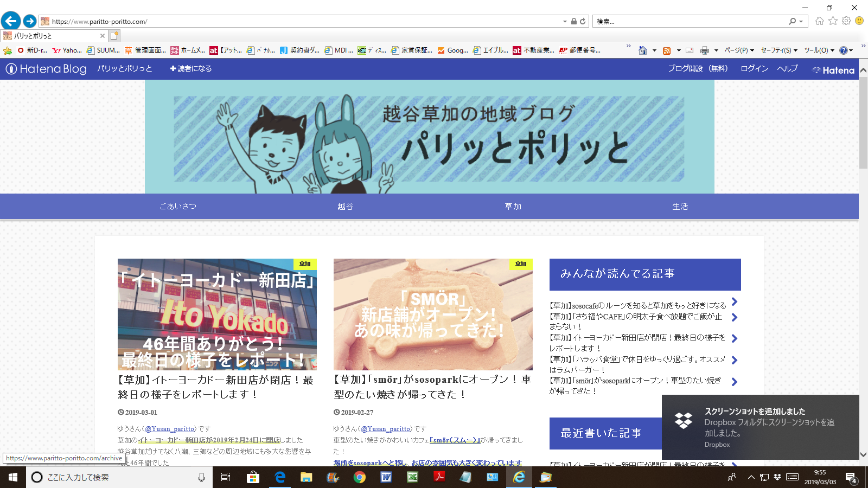Click the Windows Start button
Screen dimensions: 868x488
click(x=13, y=477)
